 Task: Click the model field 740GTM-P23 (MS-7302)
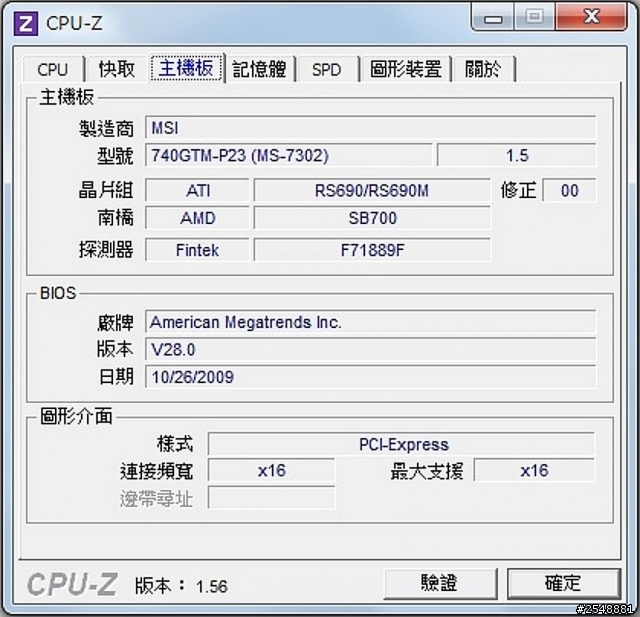pyautogui.click(x=289, y=155)
